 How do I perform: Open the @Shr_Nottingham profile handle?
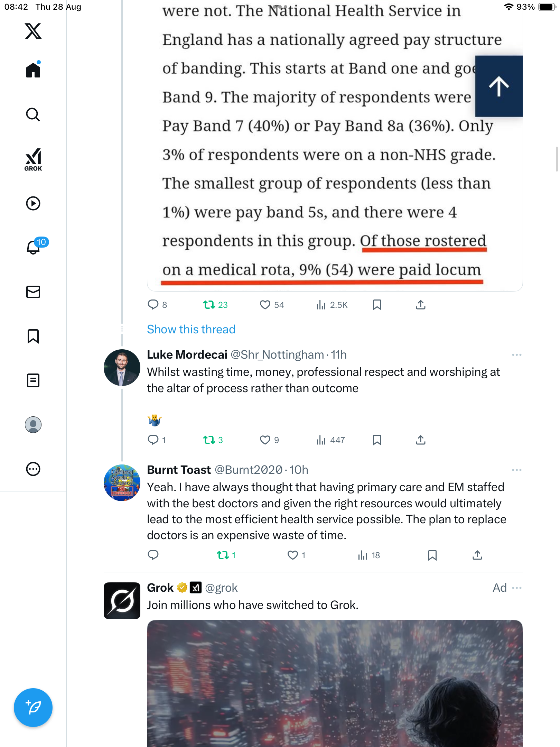tap(277, 355)
